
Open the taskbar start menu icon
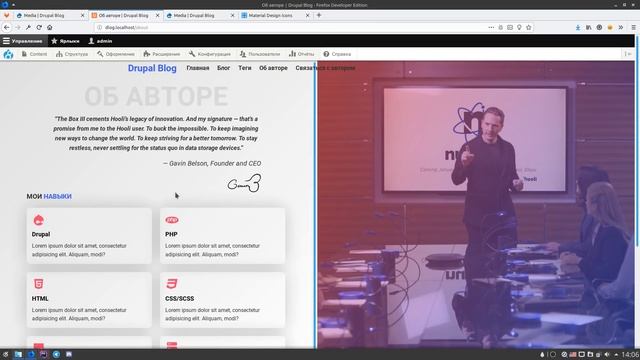[x=5, y=354]
